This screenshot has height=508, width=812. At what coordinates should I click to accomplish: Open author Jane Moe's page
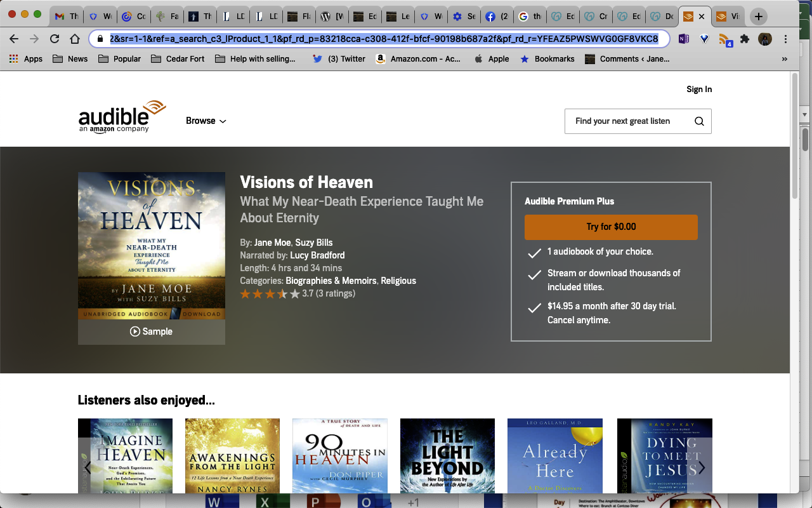point(272,243)
